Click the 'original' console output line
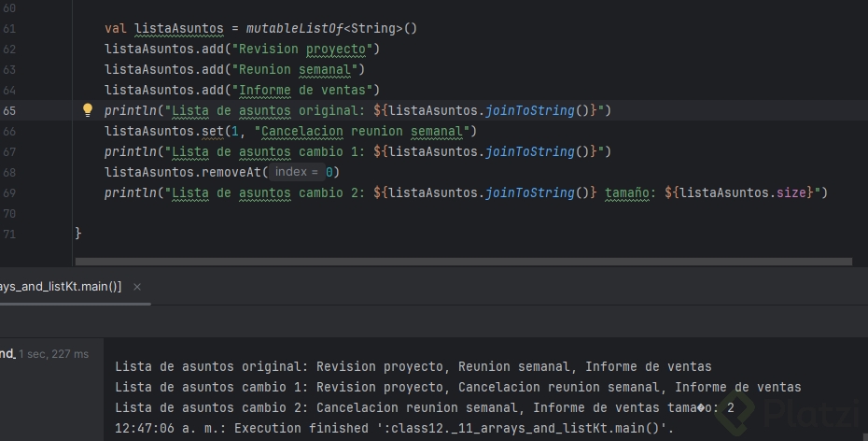The width and height of the screenshot is (868, 441). [413, 366]
